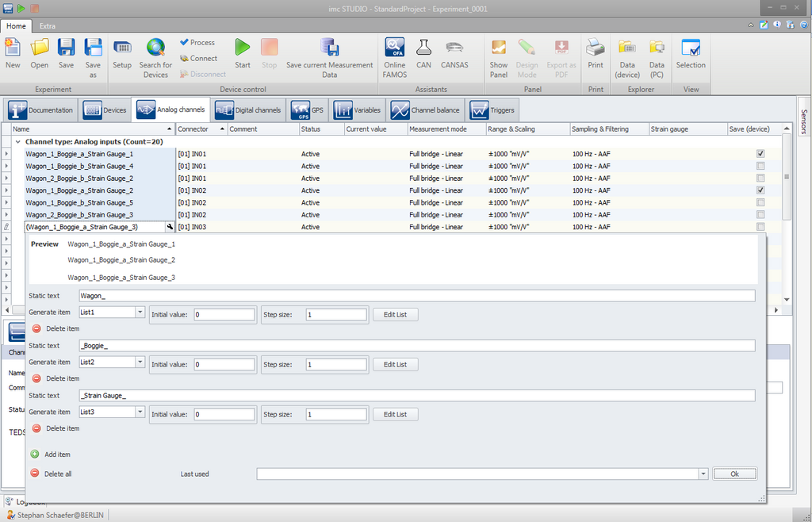Start measurement with green Start arrow

tap(243, 48)
